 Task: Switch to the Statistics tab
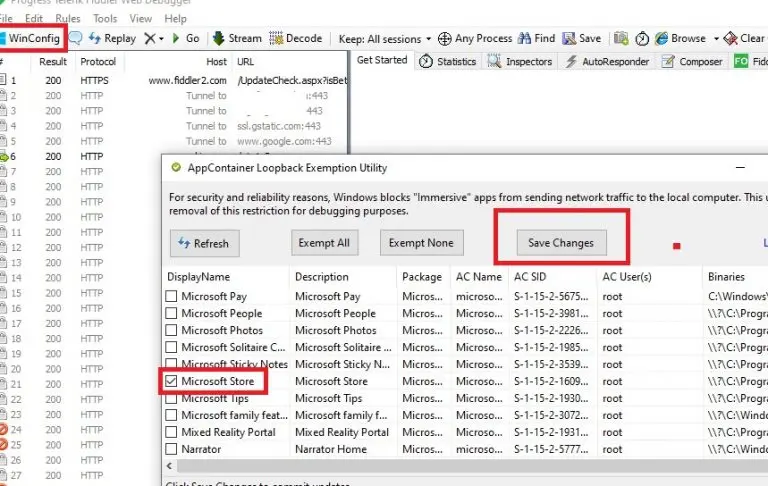pyautogui.click(x=448, y=62)
